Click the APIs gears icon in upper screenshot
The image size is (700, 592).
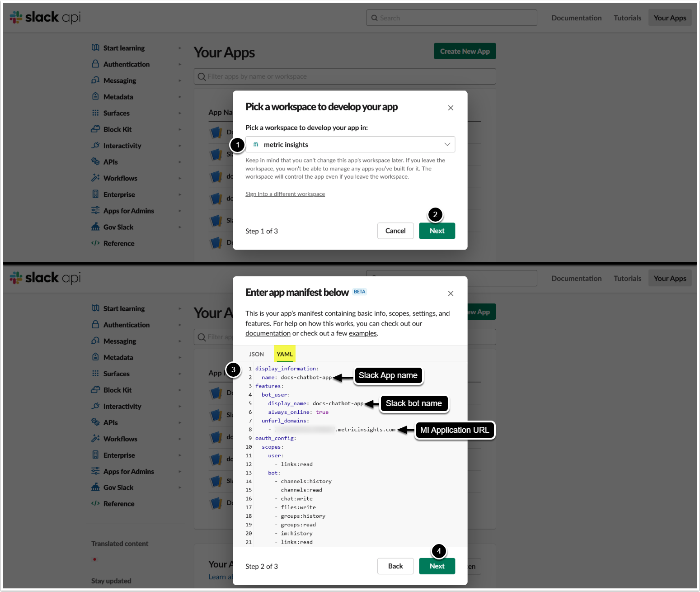point(95,161)
